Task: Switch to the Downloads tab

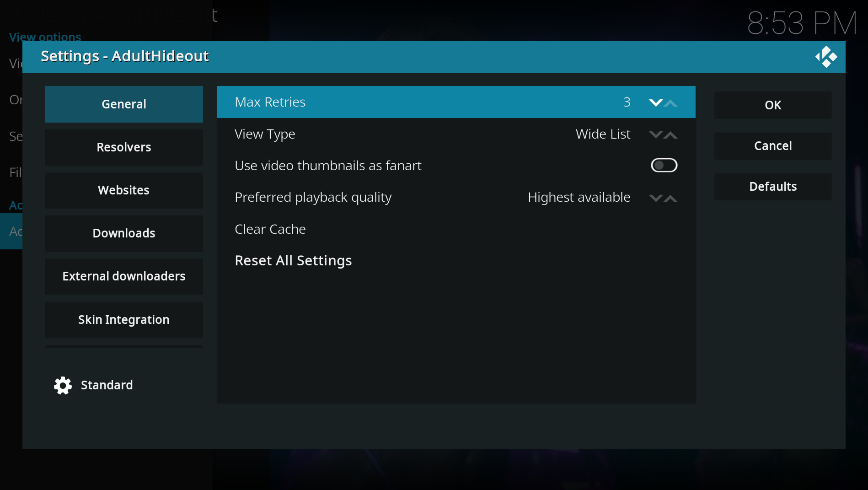Action: click(x=124, y=233)
